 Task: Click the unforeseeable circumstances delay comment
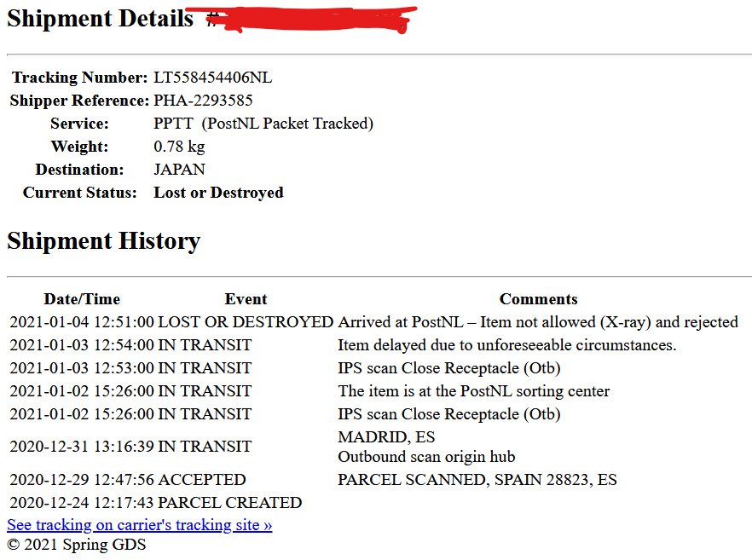506,345
